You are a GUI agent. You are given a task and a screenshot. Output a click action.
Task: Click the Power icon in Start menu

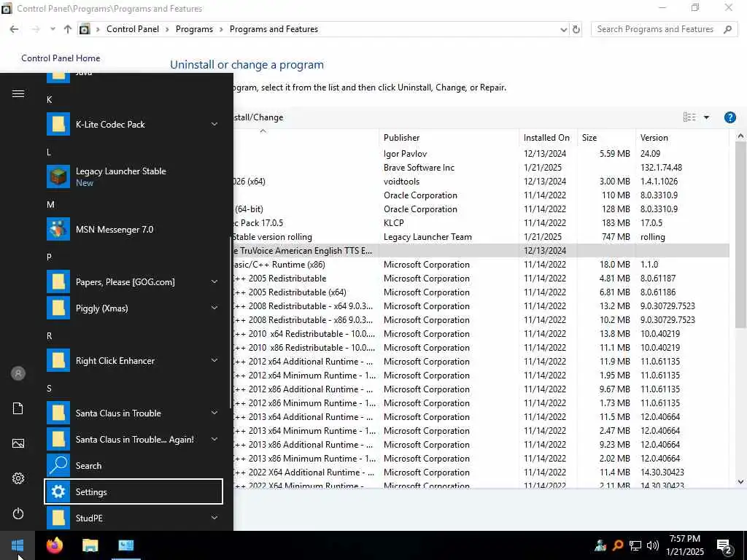point(18,513)
